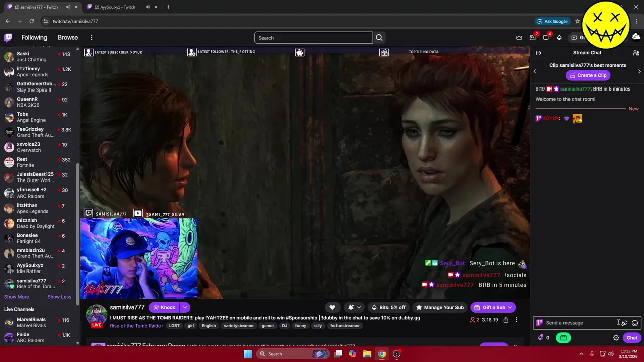
Task: Share the stream via share icon
Action: pos(506,320)
